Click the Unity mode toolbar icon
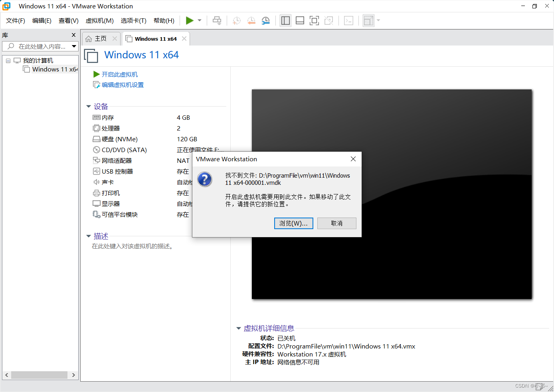This screenshot has width=554, height=392. (x=328, y=21)
